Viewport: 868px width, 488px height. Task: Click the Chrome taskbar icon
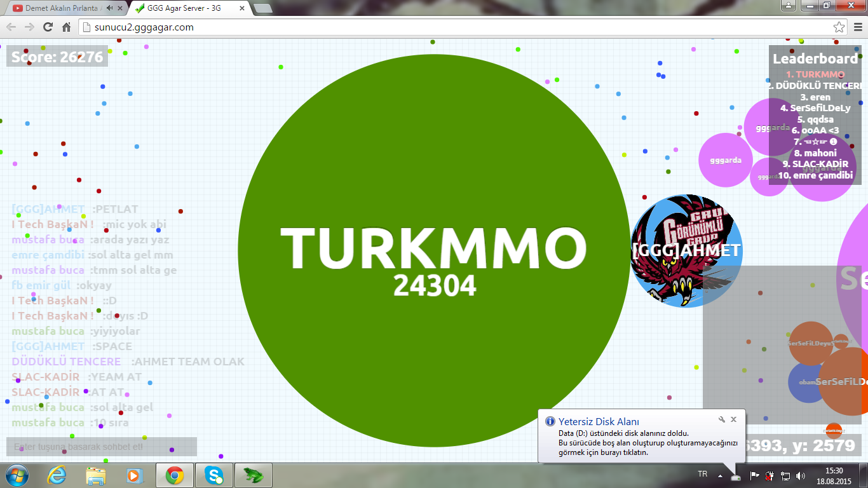point(175,475)
